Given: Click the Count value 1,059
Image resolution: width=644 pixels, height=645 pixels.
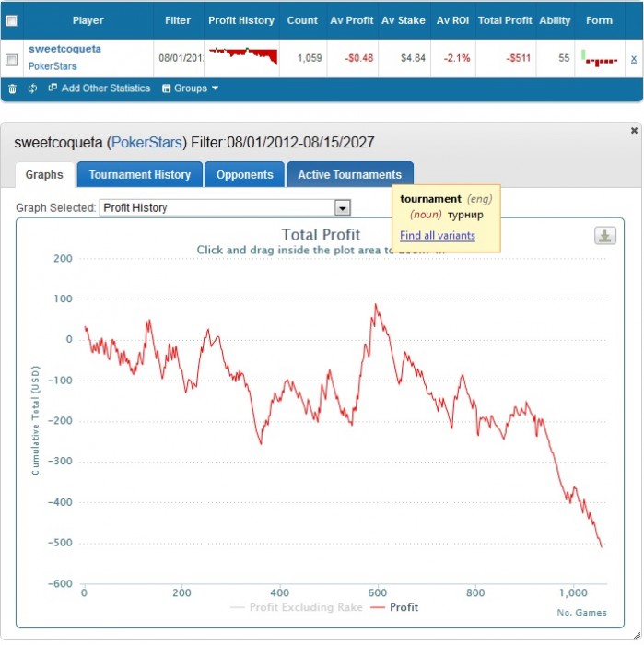Looking at the screenshot, I should [x=310, y=58].
